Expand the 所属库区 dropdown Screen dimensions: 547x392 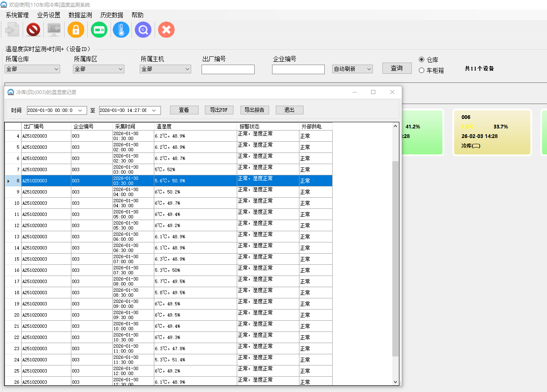(99, 69)
